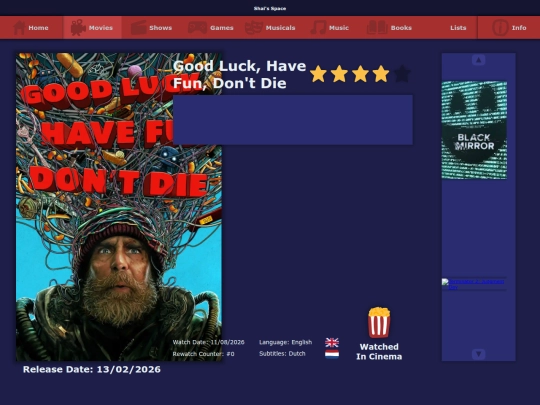The width and height of the screenshot is (540, 405).
Task: Click the house icon for Home
Action: pyautogui.click(x=19, y=28)
